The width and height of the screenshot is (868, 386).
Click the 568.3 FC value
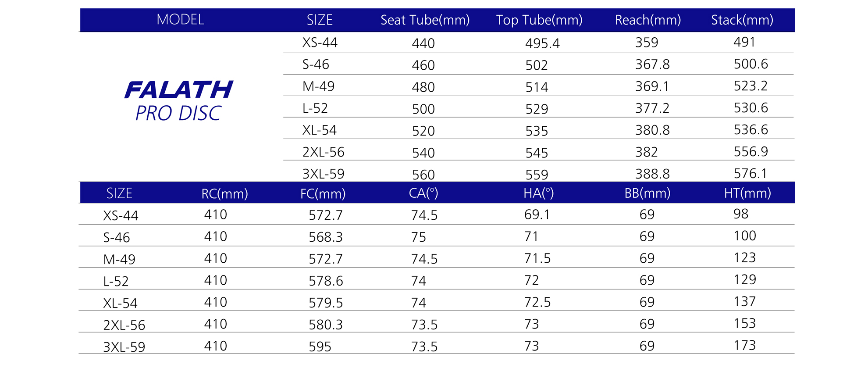tap(325, 237)
